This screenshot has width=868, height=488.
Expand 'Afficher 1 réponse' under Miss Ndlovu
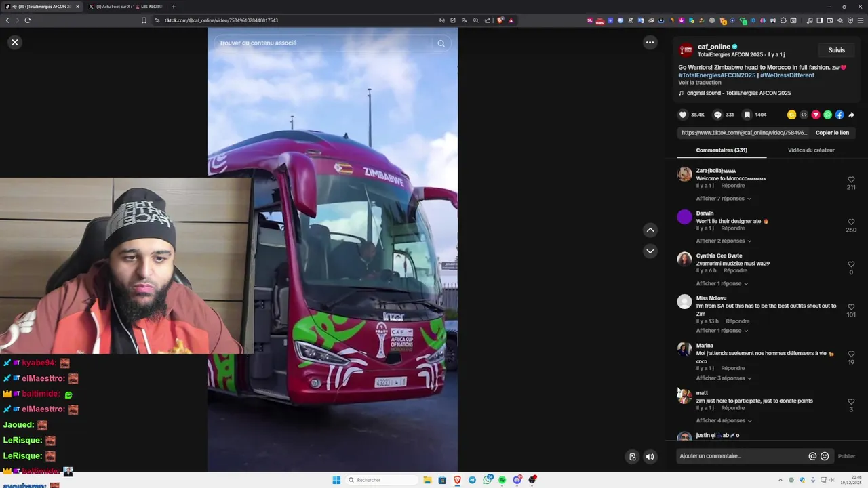[722, 331]
